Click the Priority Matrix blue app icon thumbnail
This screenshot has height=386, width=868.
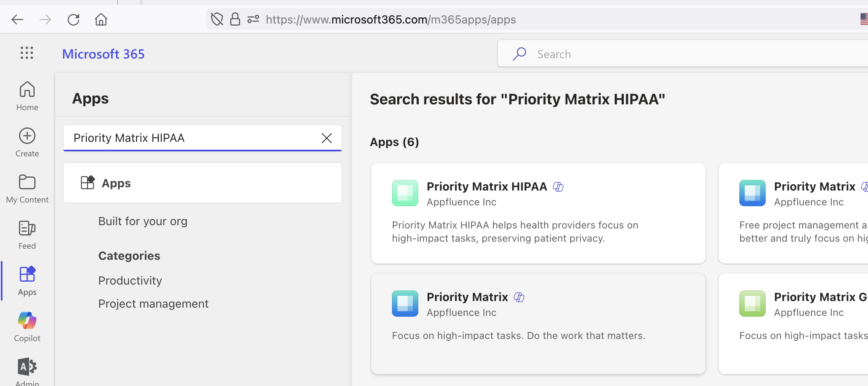[405, 304]
